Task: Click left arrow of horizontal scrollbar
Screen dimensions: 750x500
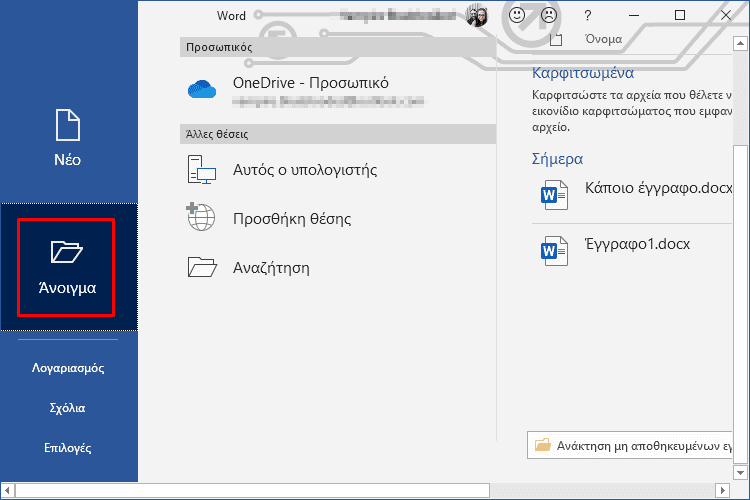Action: 7,490
